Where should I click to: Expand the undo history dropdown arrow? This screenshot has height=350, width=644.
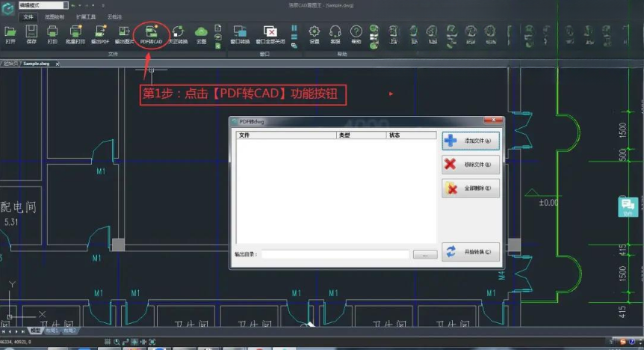coord(80,5)
